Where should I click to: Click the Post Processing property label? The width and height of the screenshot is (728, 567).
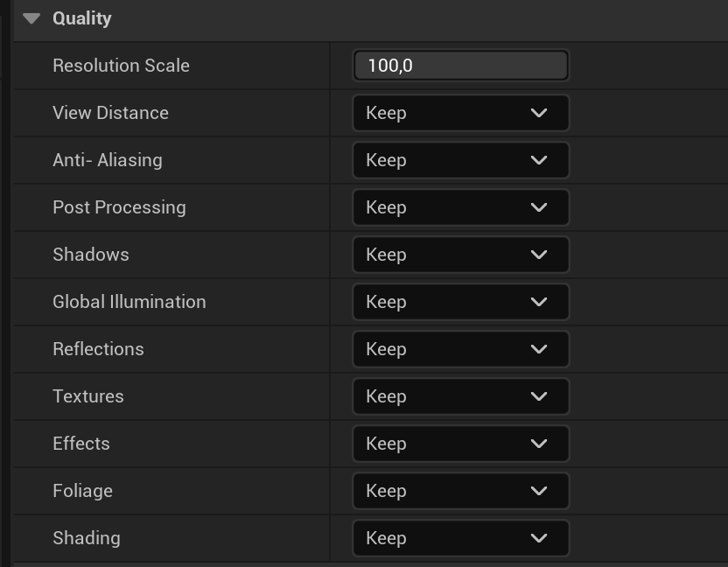[119, 207]
